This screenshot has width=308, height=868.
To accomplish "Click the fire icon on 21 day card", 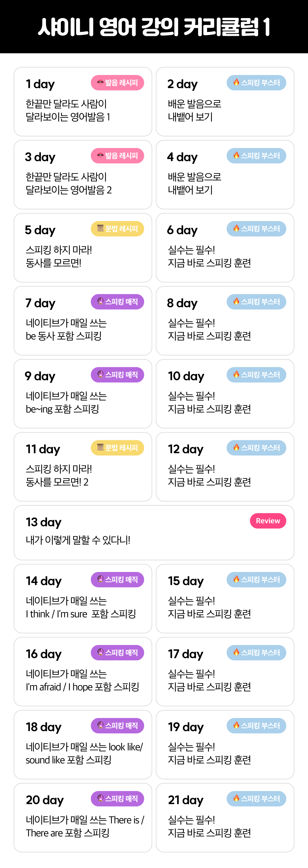I will pos(236,798).
